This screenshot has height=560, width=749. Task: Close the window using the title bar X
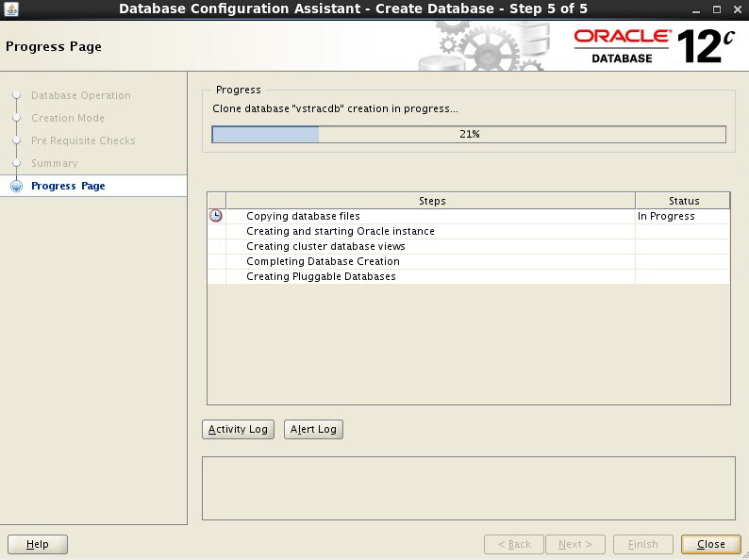click(x=738, y=9)
